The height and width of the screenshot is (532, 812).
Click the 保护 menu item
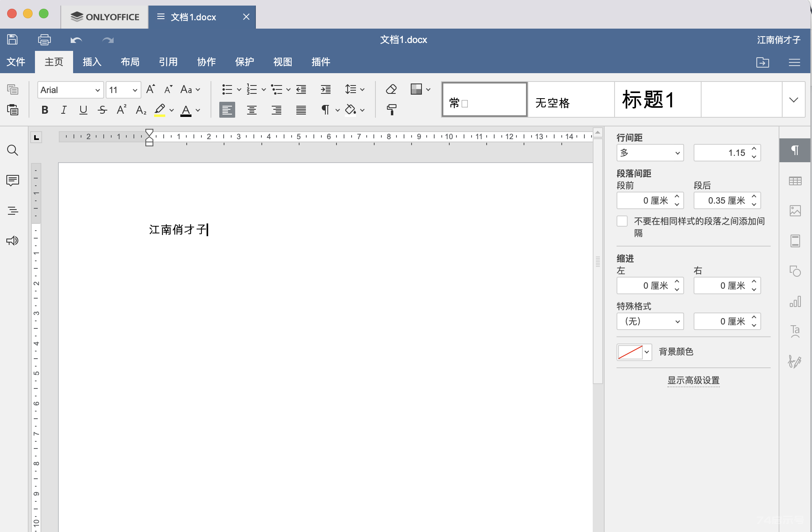pos(244,61)
